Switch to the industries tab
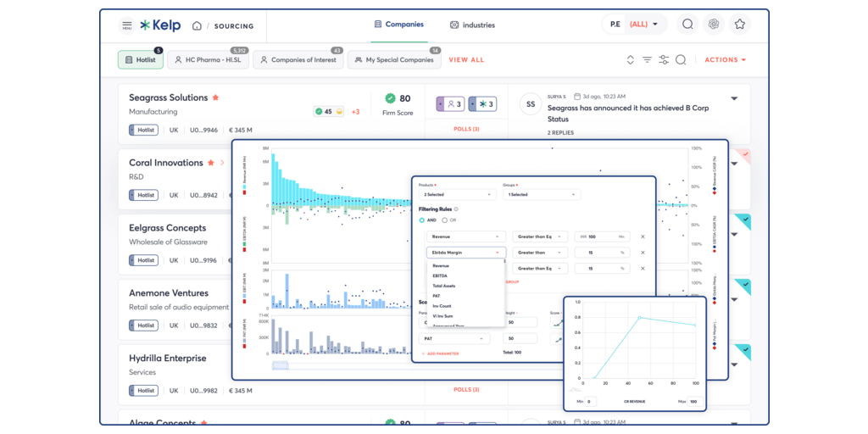 (472, 25)
